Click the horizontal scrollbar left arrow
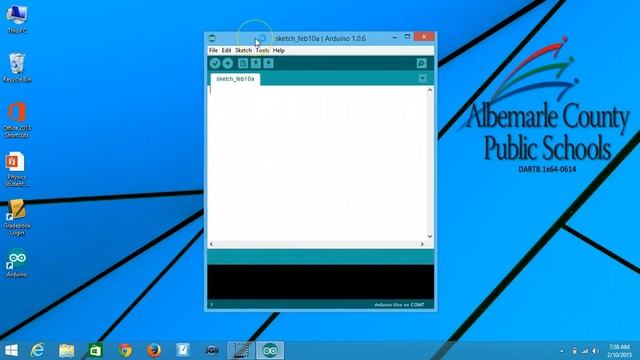This screenshot has width=640, height=360. [211, 244]
